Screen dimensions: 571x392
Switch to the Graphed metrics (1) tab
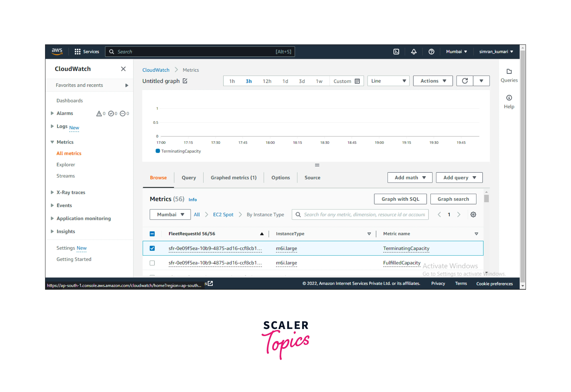tap(233, 178)
